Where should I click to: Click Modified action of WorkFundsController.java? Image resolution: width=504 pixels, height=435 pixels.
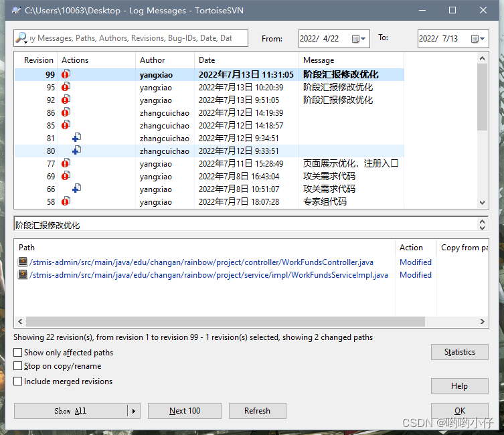416,262
